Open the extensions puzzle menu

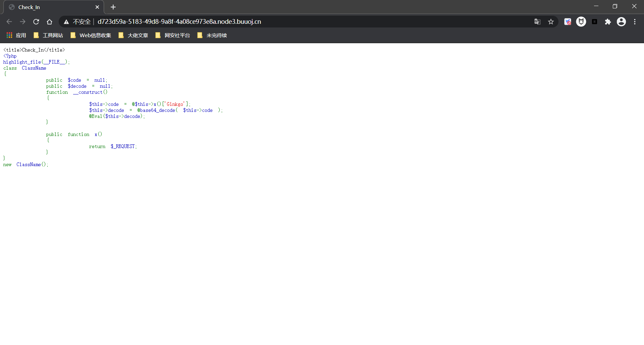coord(608,22)
